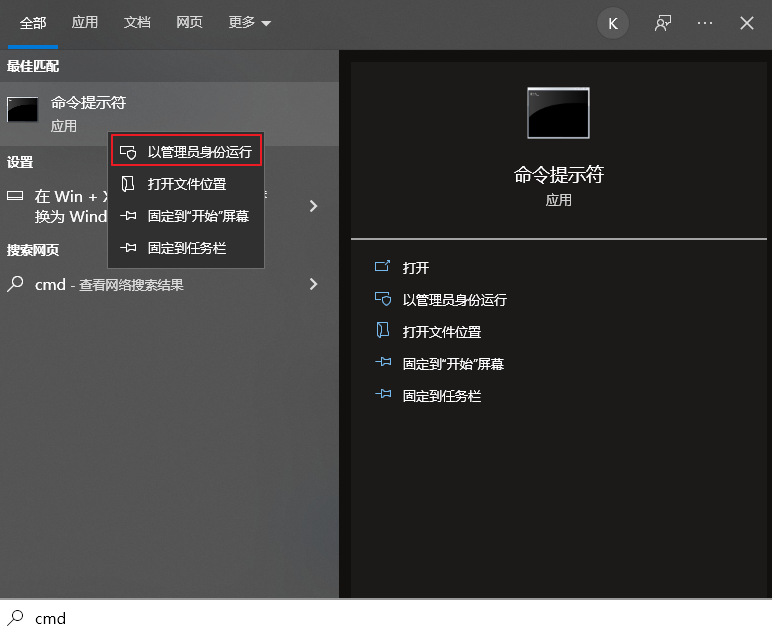
Task: Expand the settings result arrow
Action: tap(314, 206)
